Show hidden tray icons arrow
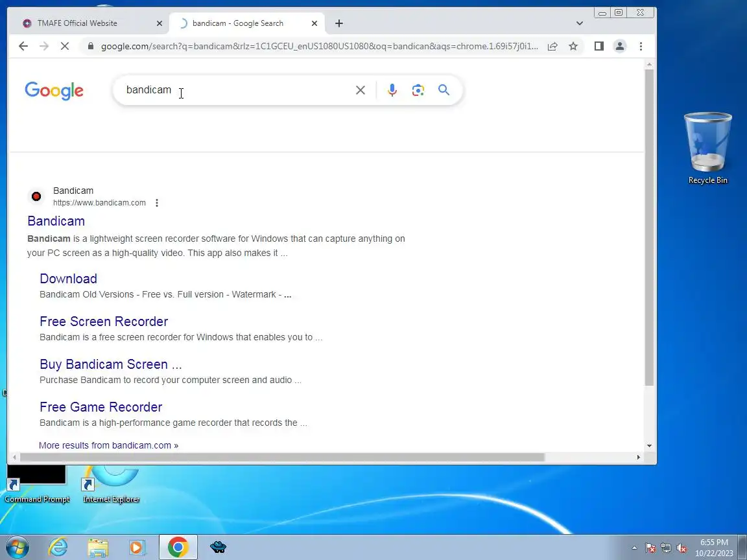This screenshot has width=747, height=560. [634, 548]
